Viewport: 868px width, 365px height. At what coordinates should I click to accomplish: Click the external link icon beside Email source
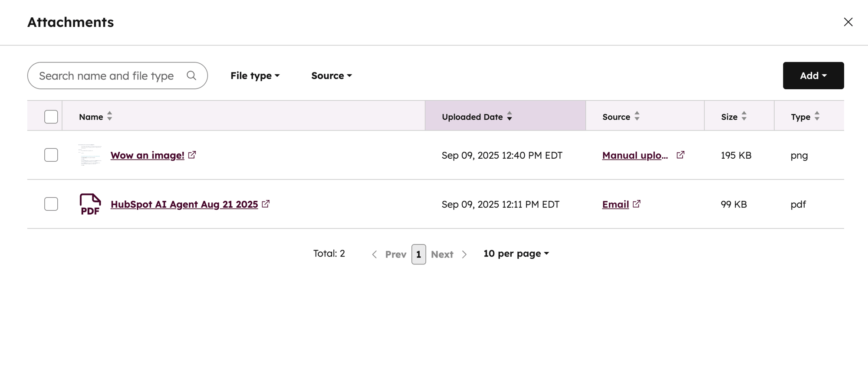[637, 204]
